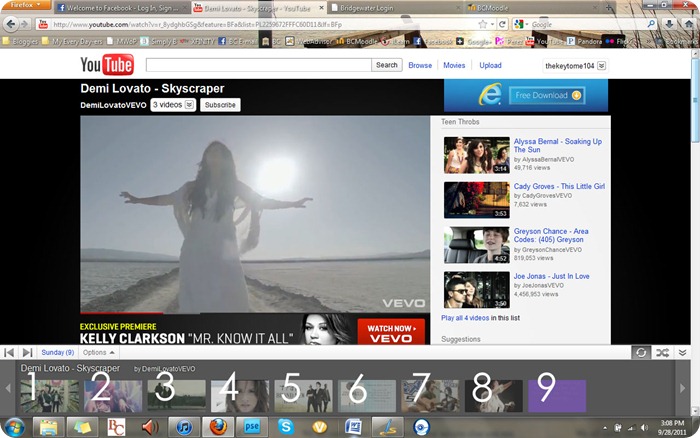Open the search engine selector dropdown
This screenshot has height=438, width=700.
coord(521,24)
